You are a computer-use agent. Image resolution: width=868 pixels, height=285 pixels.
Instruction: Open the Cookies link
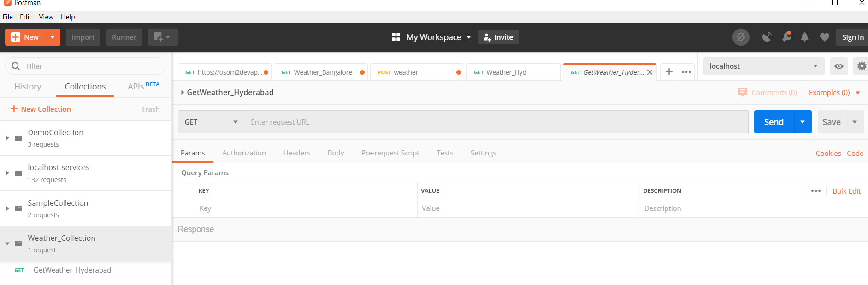pos(828,153)
